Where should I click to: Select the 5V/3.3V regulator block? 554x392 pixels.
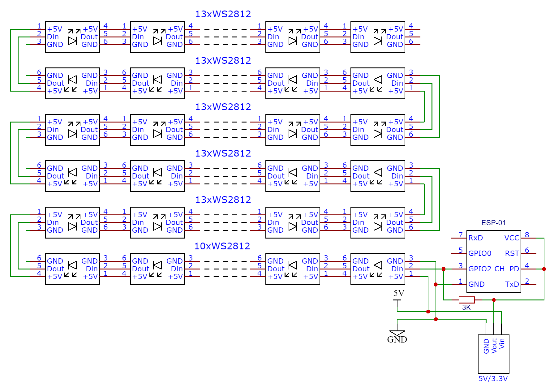494,354
